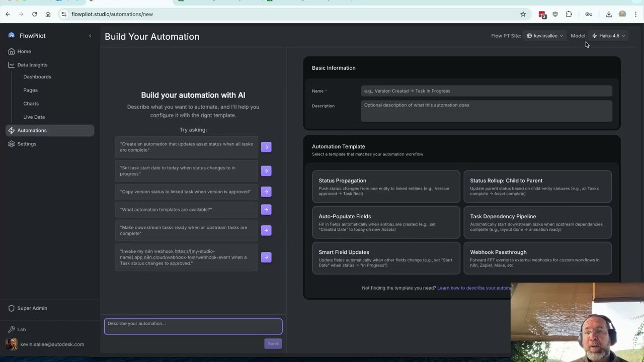Click the Super Admin shield icon
This screenshot has width=644, height=362.
click(x=12, y=308)
